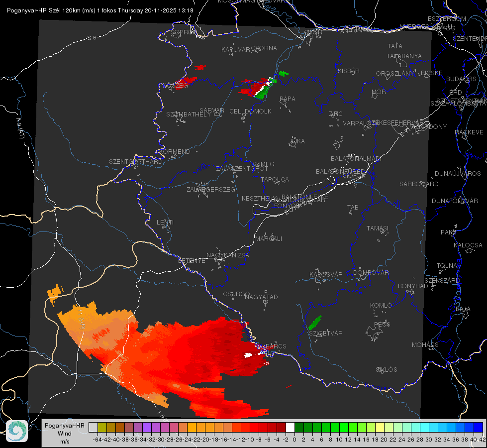Click the LENTI city label
This screenshot has height=448, width=487.
(x=165, y=223)
